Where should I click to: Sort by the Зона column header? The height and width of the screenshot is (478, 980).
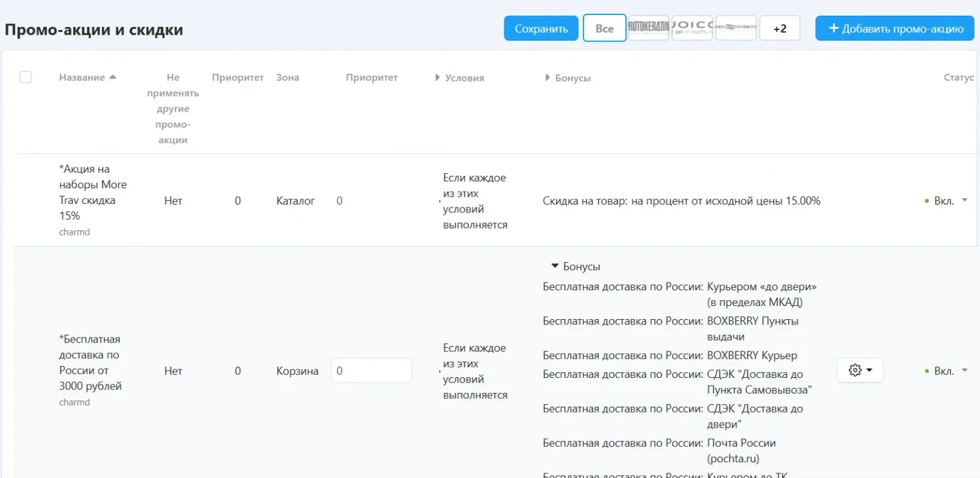point(287,77)
